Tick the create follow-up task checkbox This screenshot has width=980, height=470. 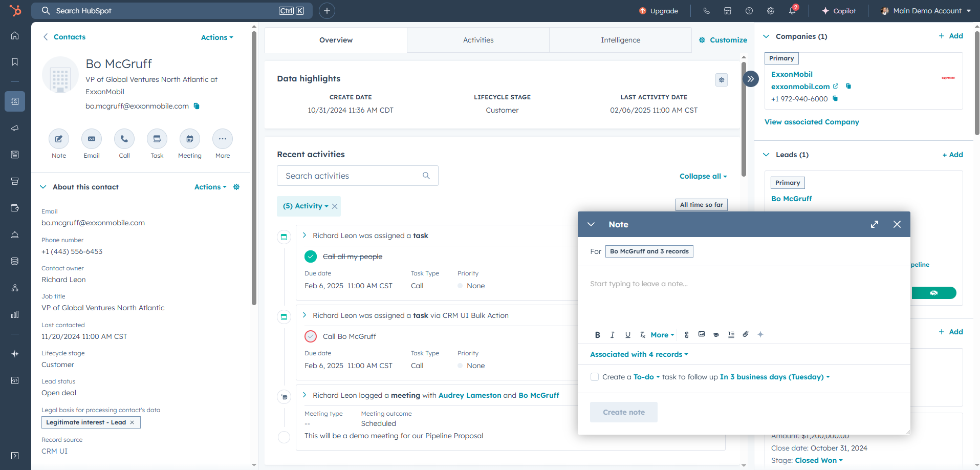tap(595, 377)
